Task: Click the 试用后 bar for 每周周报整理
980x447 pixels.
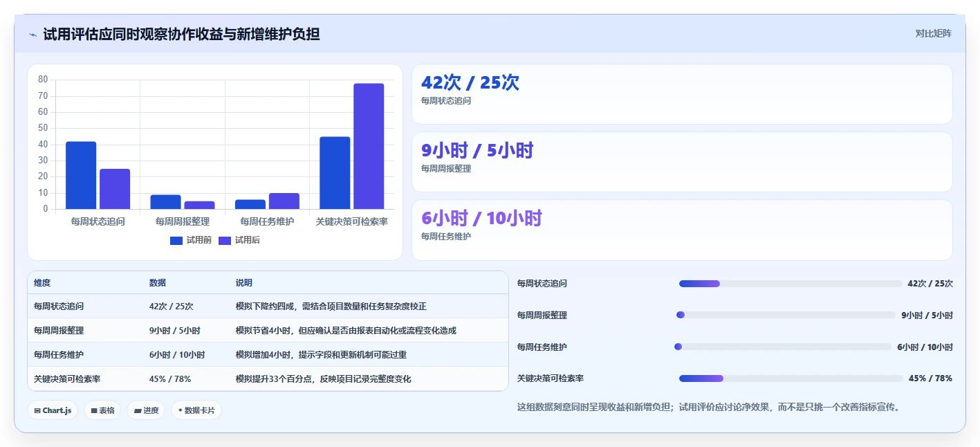Action: [x=199, y=205]
